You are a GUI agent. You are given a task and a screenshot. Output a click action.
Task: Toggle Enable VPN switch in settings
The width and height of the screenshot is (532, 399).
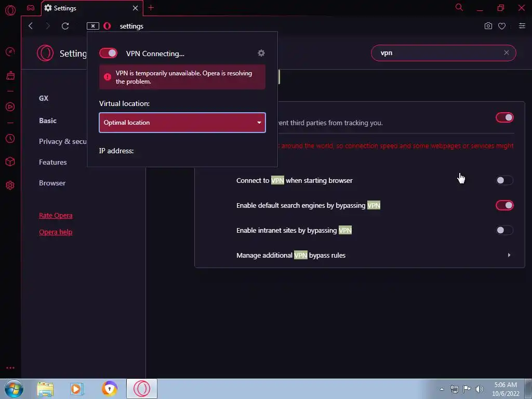504,117
